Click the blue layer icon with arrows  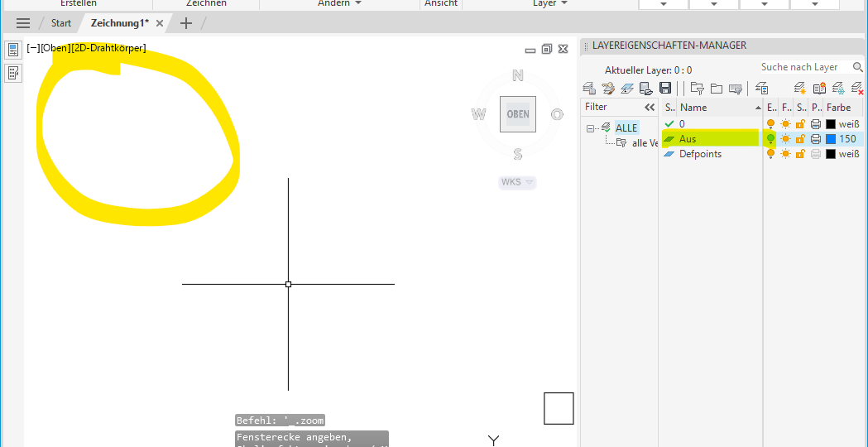pyautogui.click(x=626, y=88)
